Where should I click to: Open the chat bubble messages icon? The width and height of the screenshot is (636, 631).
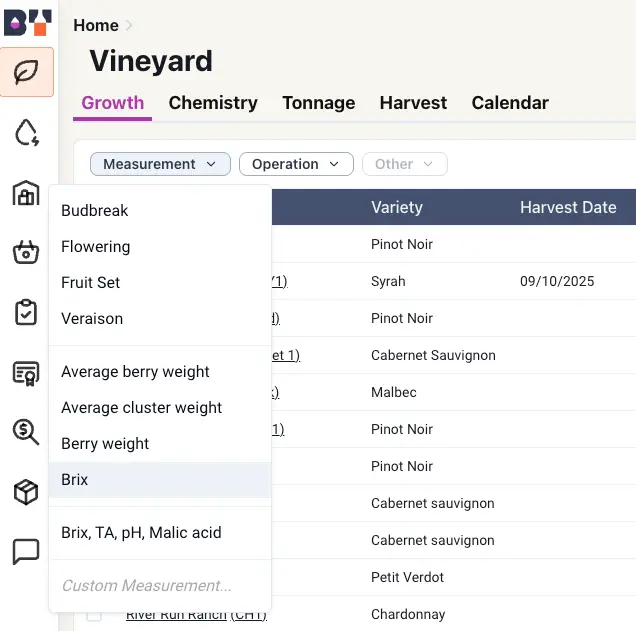[26, 552]
